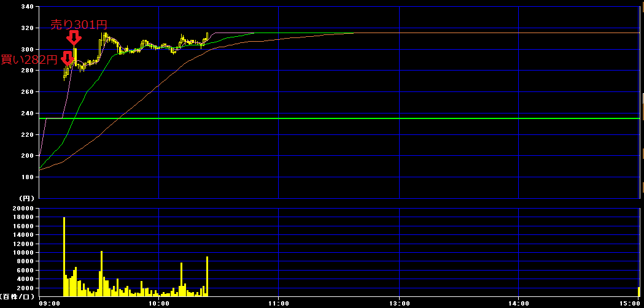Select the 200 price axis label
The image size is (644, 308).
(x=26, y=156)
